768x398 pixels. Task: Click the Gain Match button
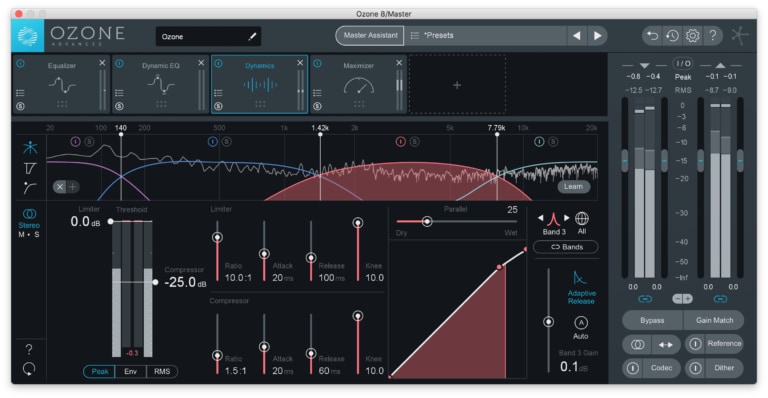pos(714,320)
